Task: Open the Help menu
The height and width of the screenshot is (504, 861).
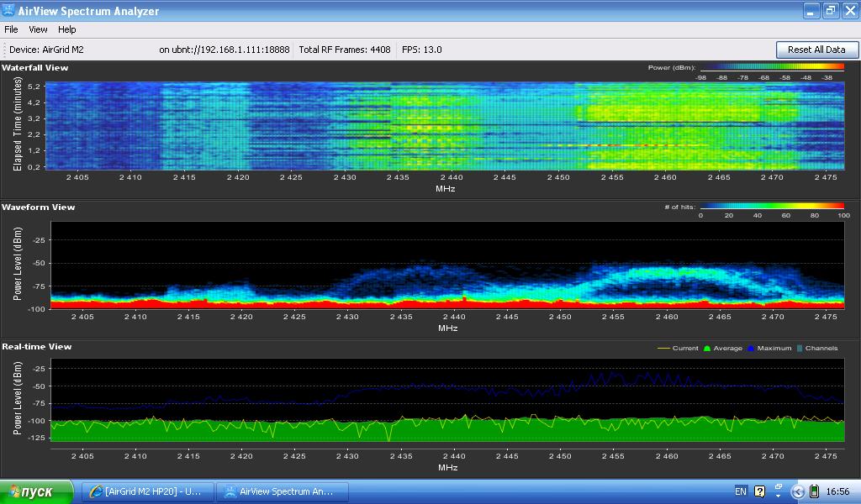Action: [67, 29]
